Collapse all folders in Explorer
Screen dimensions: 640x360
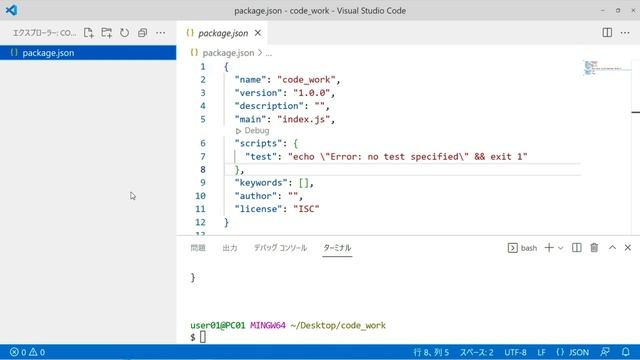click(142, 33)
